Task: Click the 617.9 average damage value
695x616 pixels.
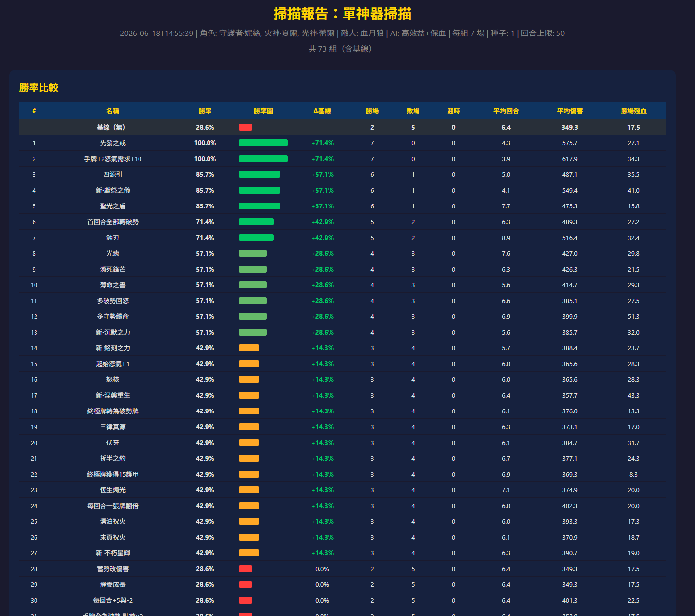Action: [570, 159]
